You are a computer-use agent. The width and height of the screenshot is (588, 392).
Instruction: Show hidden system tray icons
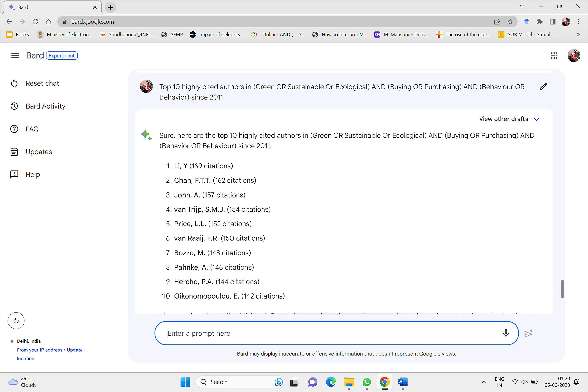pyautogui.click(x=484, y=382)
